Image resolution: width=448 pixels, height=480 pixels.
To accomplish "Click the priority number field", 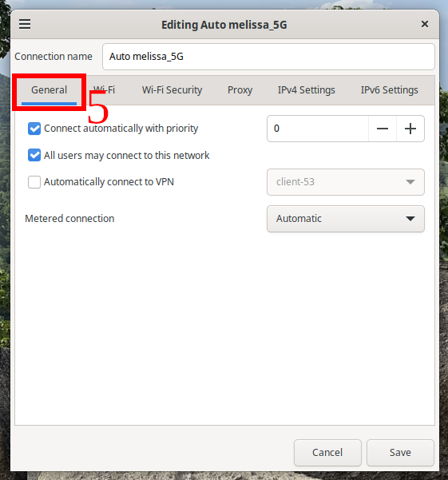I will [318, 129].
